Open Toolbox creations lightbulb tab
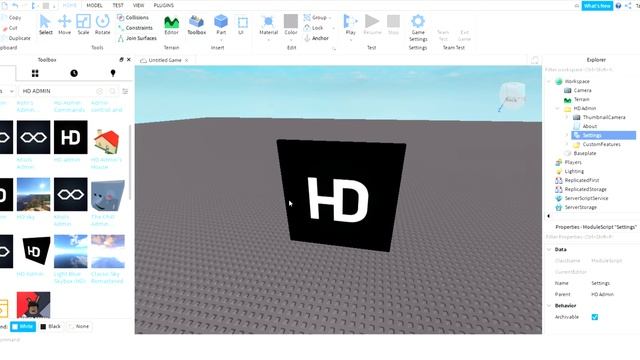 coord(113,73)
